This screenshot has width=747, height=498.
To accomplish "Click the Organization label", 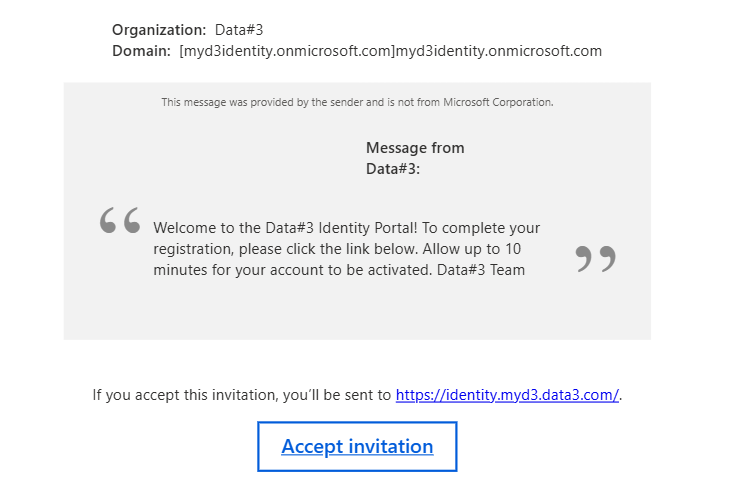I will (x=159, y=30).
